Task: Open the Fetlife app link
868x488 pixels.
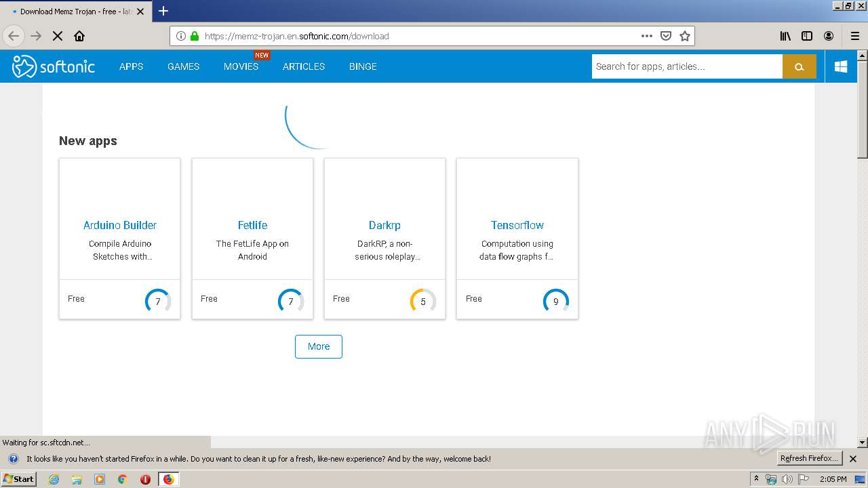Action: (252, 225)
